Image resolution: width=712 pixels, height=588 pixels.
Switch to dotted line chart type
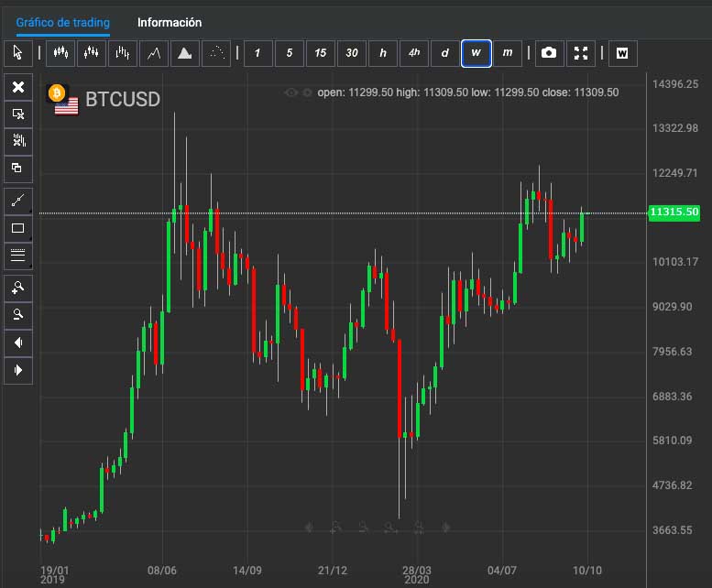coord(216,53)
